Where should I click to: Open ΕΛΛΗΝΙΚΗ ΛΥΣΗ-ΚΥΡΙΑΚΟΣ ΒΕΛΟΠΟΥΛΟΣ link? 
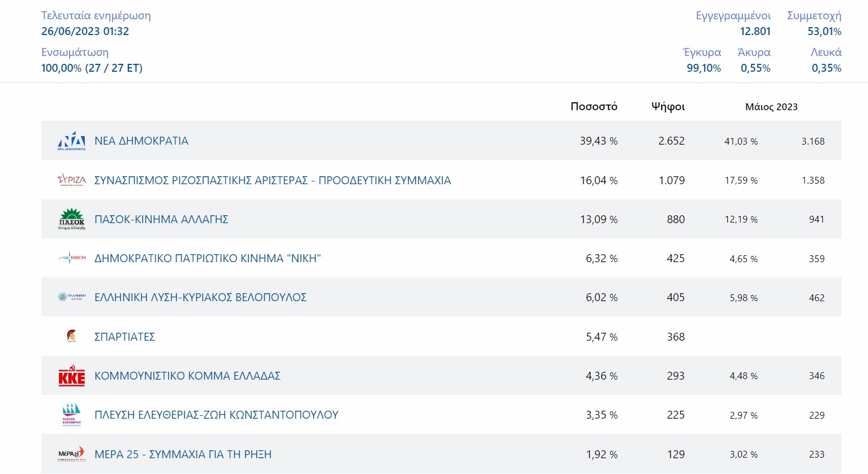(200, 297)
